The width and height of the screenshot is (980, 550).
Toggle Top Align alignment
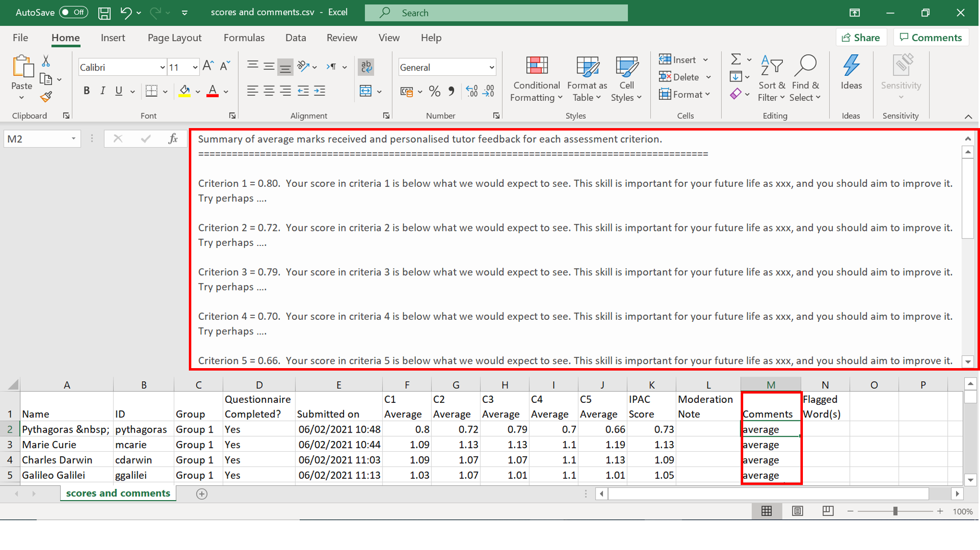(x=252, y=66)
